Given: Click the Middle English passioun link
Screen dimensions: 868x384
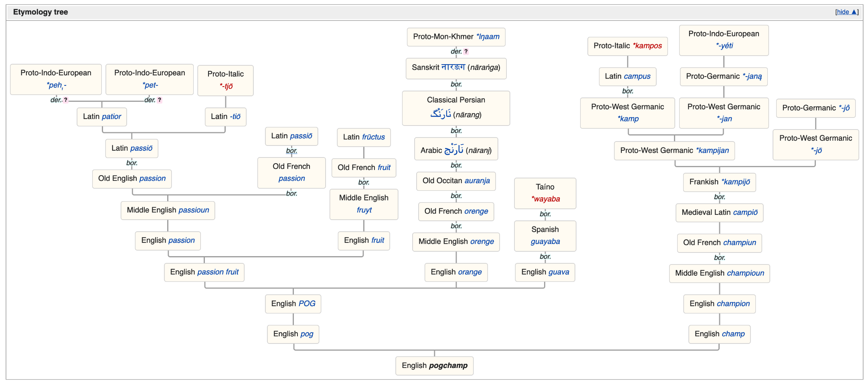Looking at the screenshot, I should [x=194, y=210].
